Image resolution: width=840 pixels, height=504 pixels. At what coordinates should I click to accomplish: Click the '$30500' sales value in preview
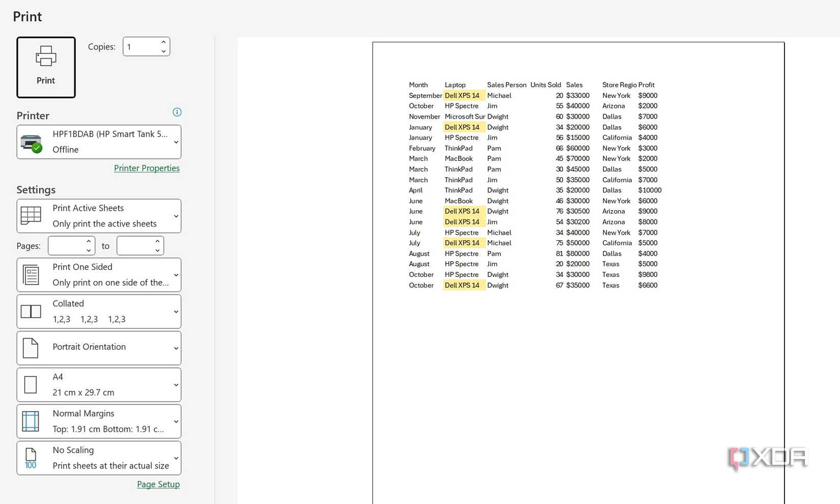(x=578, y=211)
